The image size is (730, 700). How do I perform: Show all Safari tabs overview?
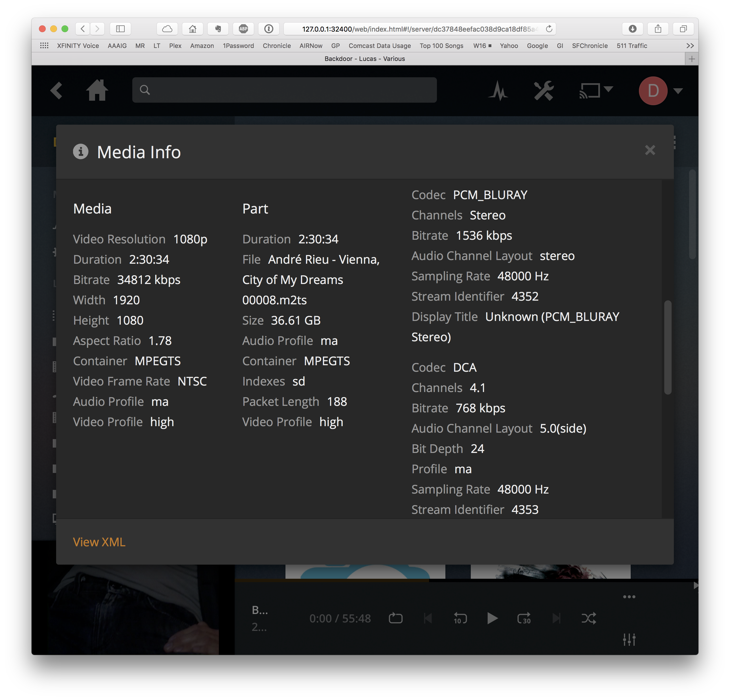pos(683,29)
